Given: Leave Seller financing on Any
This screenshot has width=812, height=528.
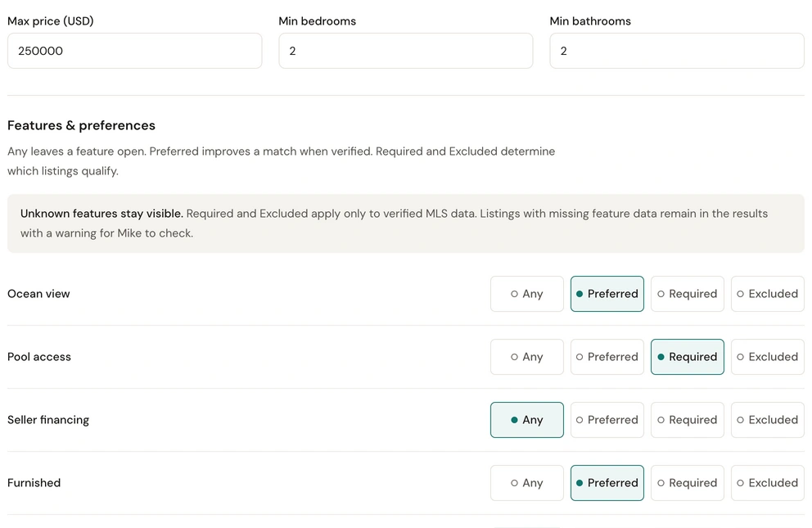Looking at the screenshot, I should 526,420.
